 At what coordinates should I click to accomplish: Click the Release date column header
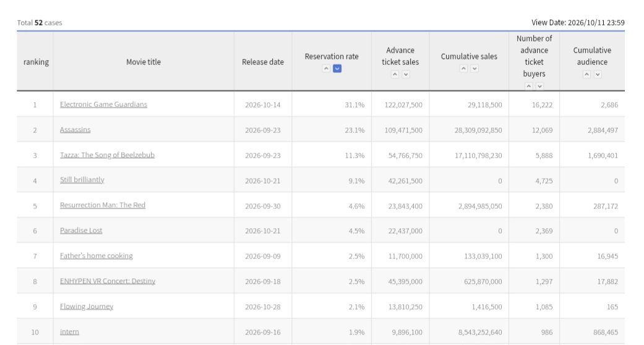click(x=263, y=62)
